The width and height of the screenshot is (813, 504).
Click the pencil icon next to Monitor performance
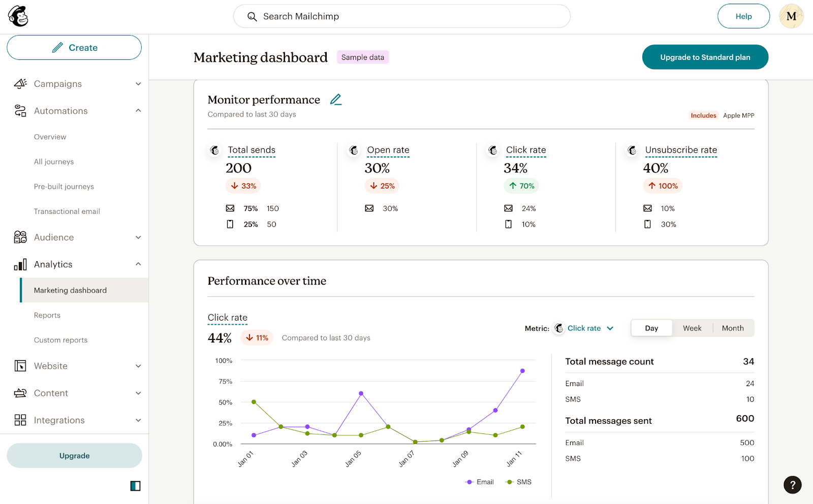(336, 99)
